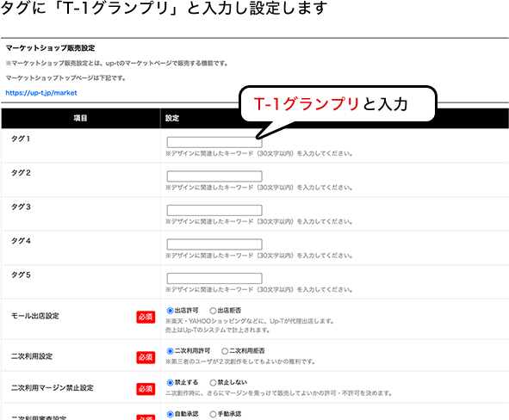The width and height of the screenshot is (509, 420).
Task: Click into the タグ5 input field
Action: 214,278
